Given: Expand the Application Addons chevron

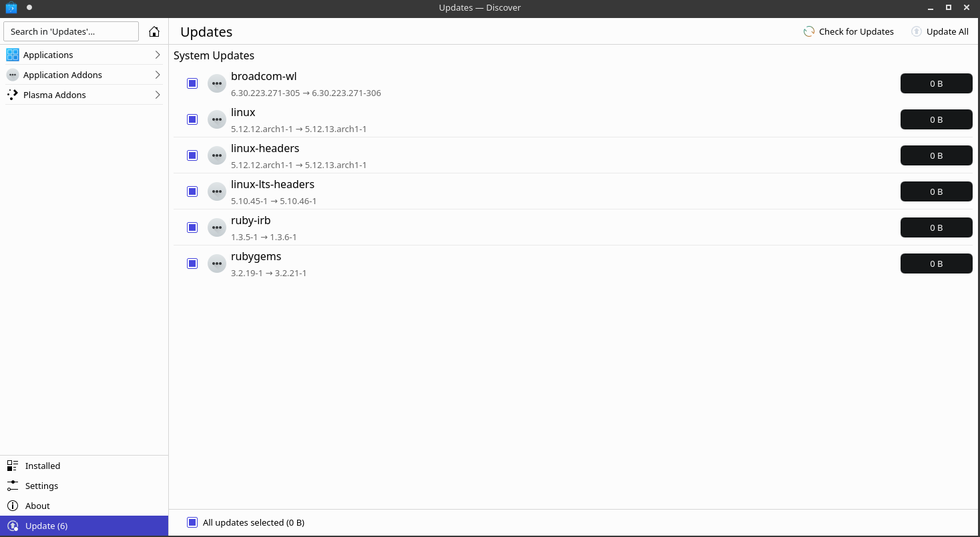Looking at the screenshot, I should point(158,75).
